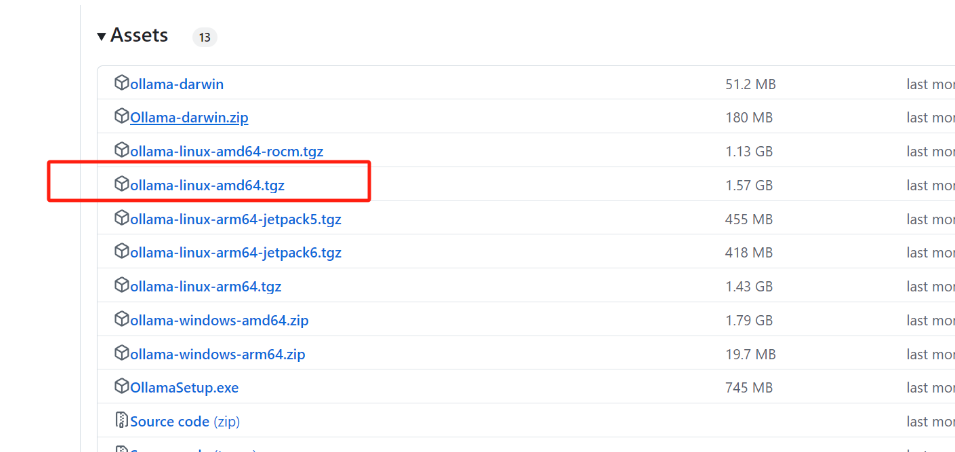Download OllamaSetup.exe installer

(185, 387)
